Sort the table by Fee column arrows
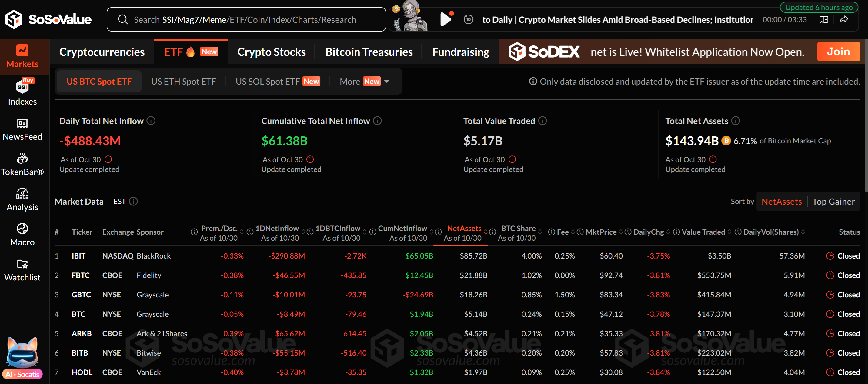The image size is (868, 384). coord(573,232)
